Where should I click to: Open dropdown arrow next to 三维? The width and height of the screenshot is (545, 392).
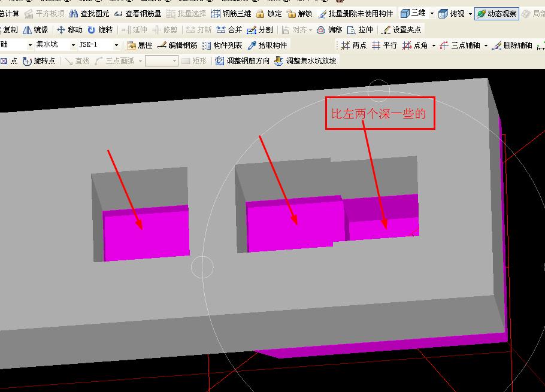(432, 14)
